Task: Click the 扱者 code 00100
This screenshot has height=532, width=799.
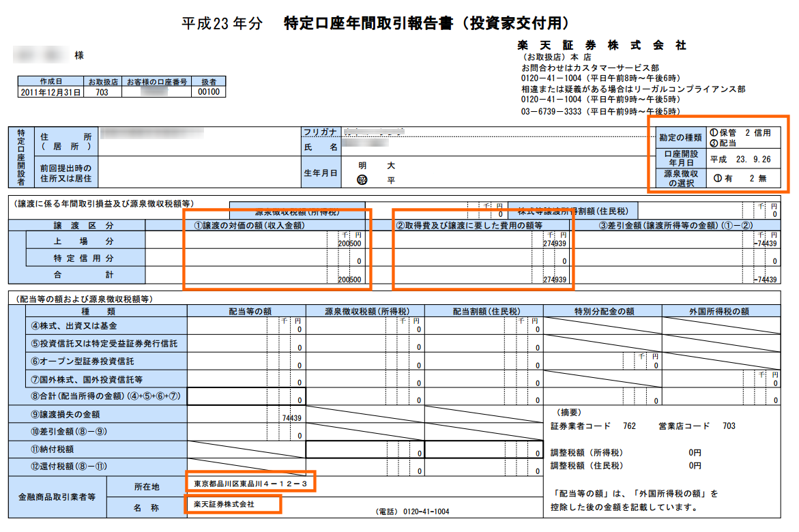Action: coord(208,91)
